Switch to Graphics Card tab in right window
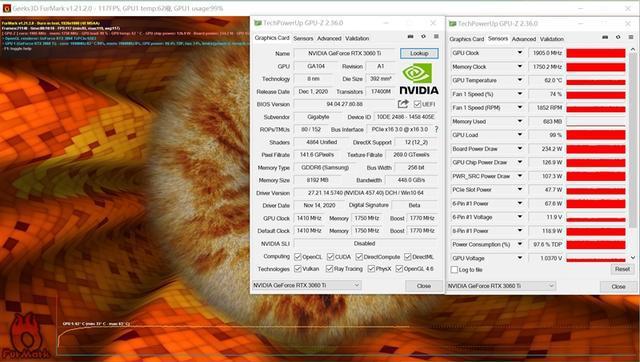 coord(467,39)
